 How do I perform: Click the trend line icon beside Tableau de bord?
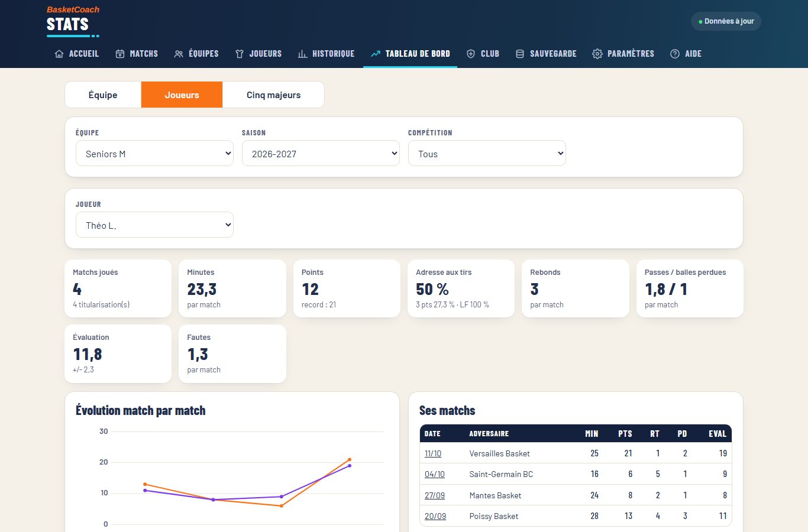376,54
